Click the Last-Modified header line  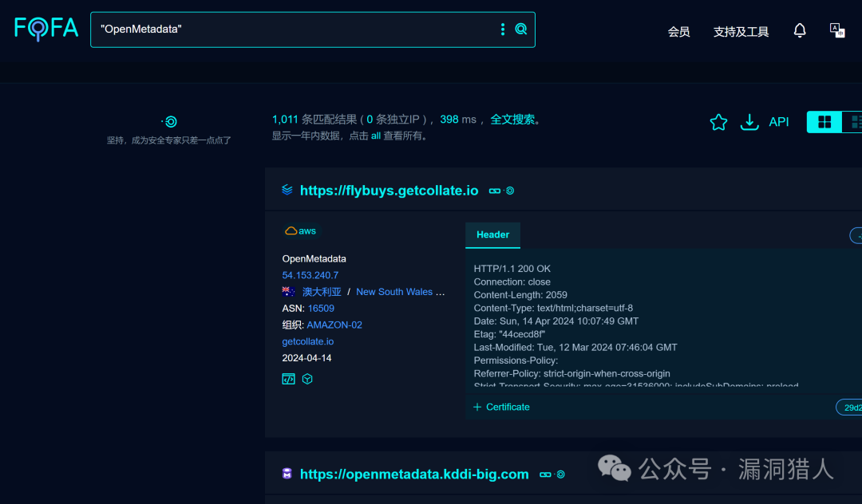pyautogui.click(x=575, y=347)
